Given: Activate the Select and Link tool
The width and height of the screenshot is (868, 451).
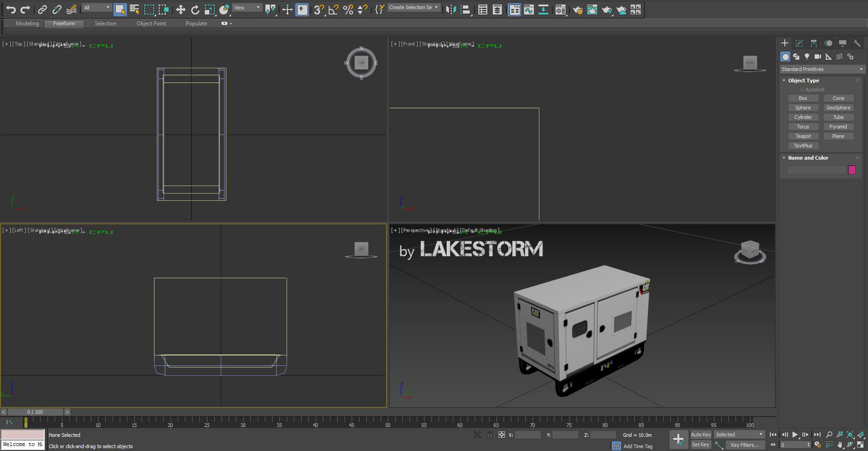Looking at the screenshot, I should (x=42, y=10).
